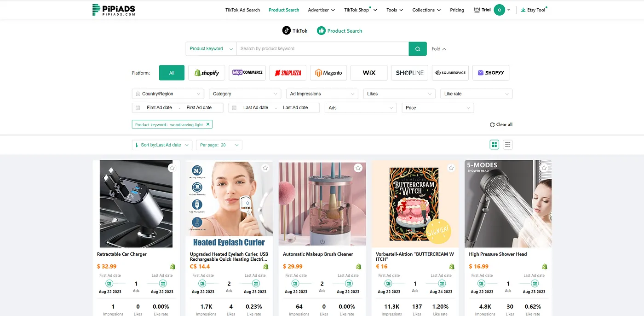Open the Tools menu
The height and width of the screenshot is (316, 644).
tap(395, 10)
